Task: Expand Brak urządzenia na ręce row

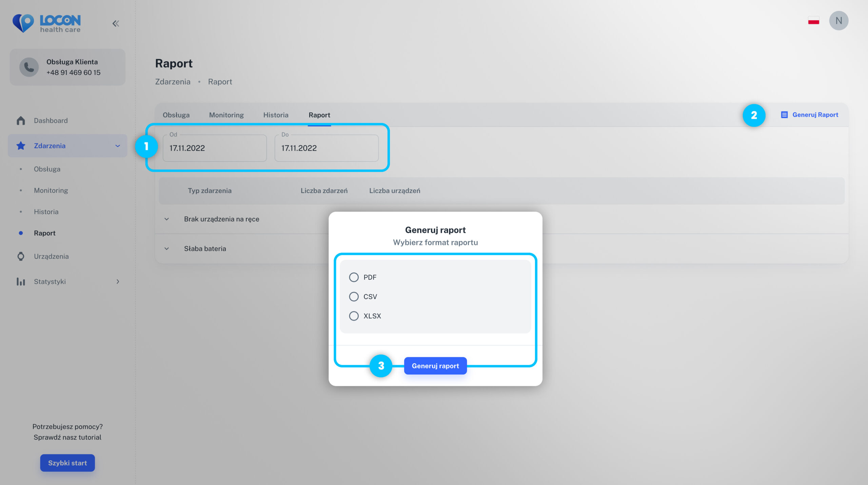Action: point(166,219)
